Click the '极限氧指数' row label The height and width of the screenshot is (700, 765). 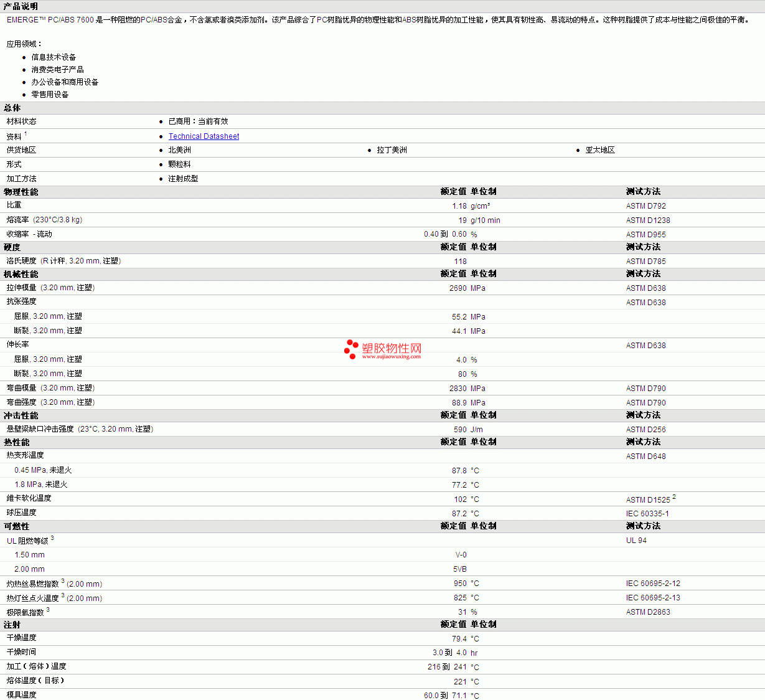pyautogui.click(x=25, y=613)
